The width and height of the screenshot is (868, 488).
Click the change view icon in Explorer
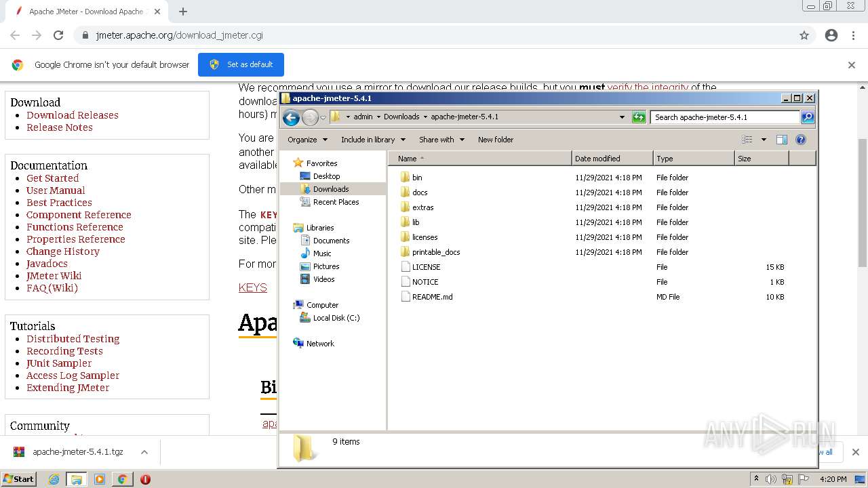pos(747,140)
